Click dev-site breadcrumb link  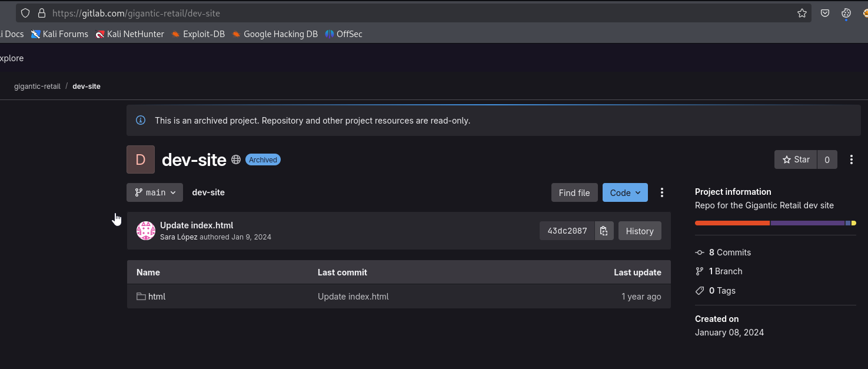87,86
